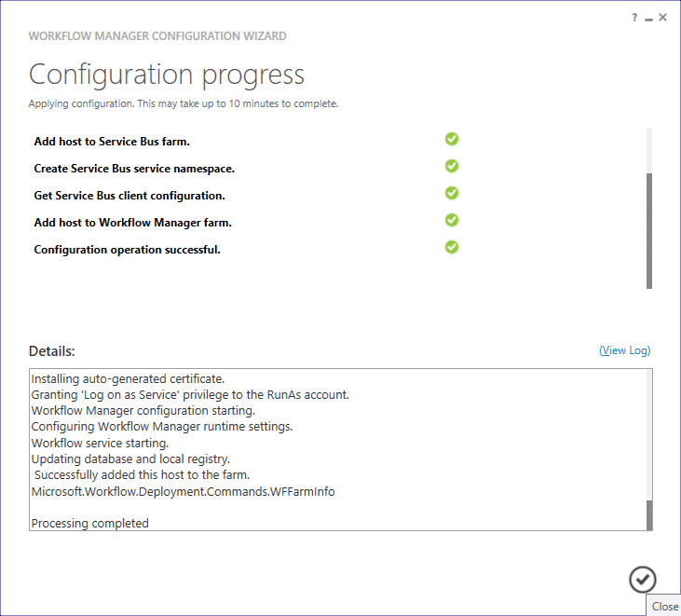Click 'Configuring Workflow Manager runtime settings.' line

[x=162, y=427]
